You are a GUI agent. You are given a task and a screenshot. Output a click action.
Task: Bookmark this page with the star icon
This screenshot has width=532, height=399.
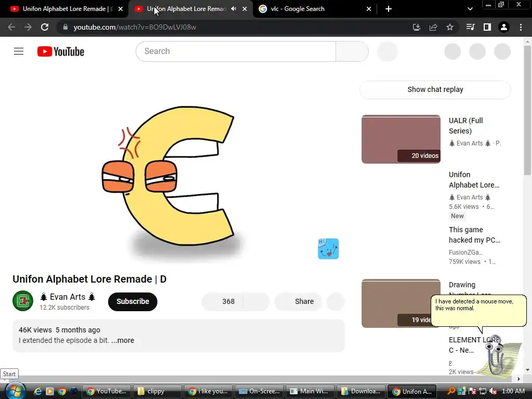coord(450,27)
